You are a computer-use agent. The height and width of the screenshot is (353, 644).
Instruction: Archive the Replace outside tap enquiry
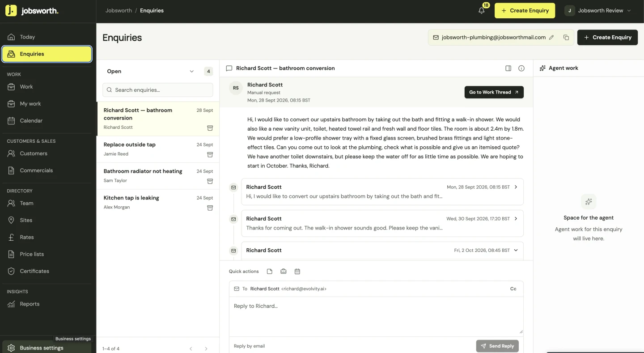coord(210,155)
